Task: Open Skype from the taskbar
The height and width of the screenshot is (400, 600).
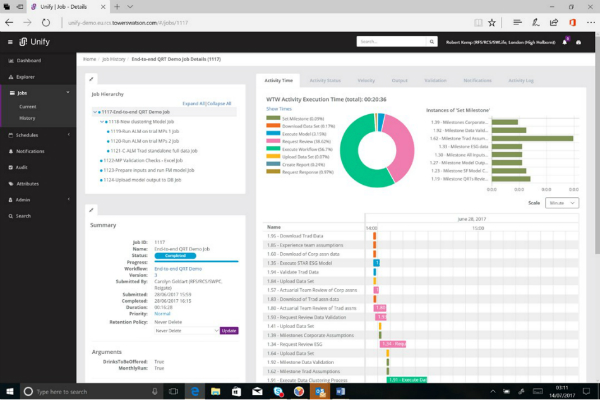Action: (x=278, y=391)
